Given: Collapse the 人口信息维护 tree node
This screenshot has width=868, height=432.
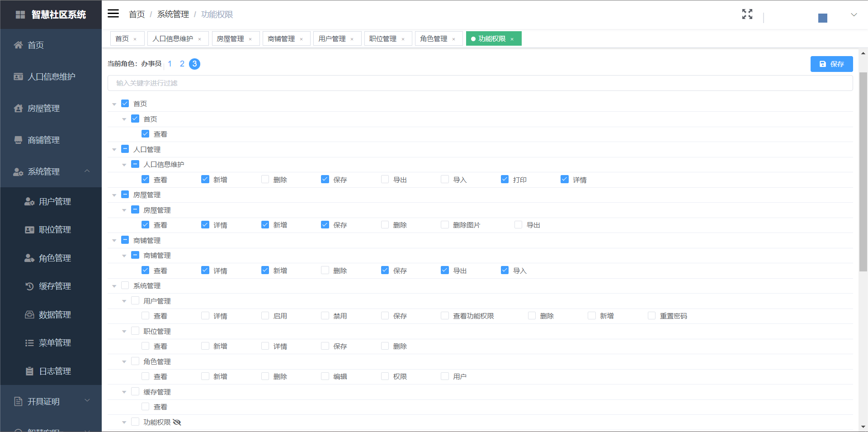Looking at the screenshot, I should (x=124, y=165).
